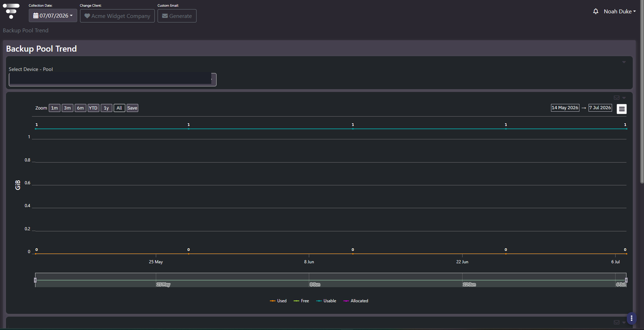Toggle the Free series in legend
Viewport: 644px width, 330px height.
tap(301, 301)
